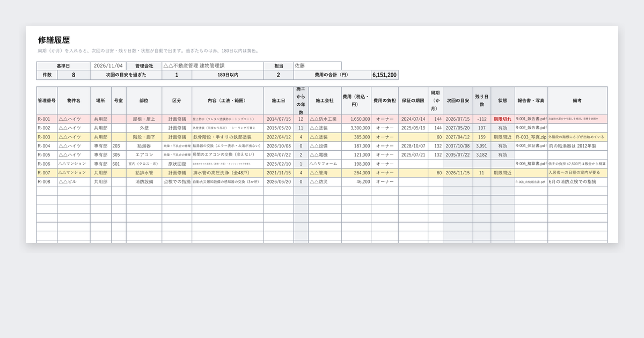Click content cell 排水管の高圧洗浄（全48戸）
644x338 pixels.
tap(228, 173)
